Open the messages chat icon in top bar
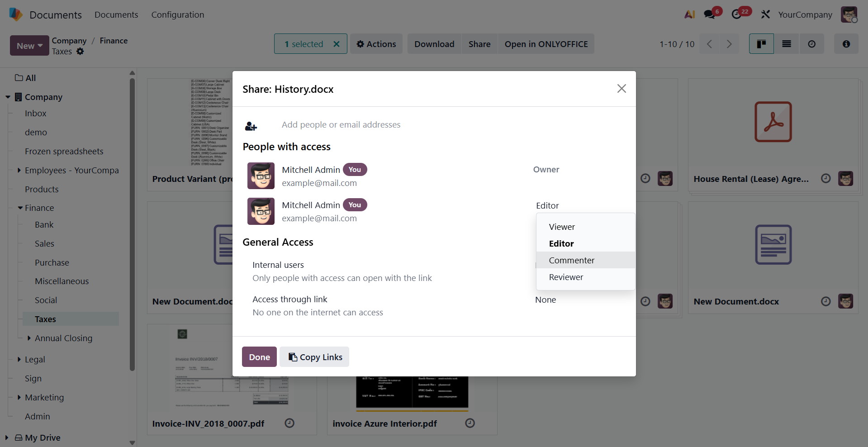The width and height of the screenshot is (868, 447). tap(709, 14)
